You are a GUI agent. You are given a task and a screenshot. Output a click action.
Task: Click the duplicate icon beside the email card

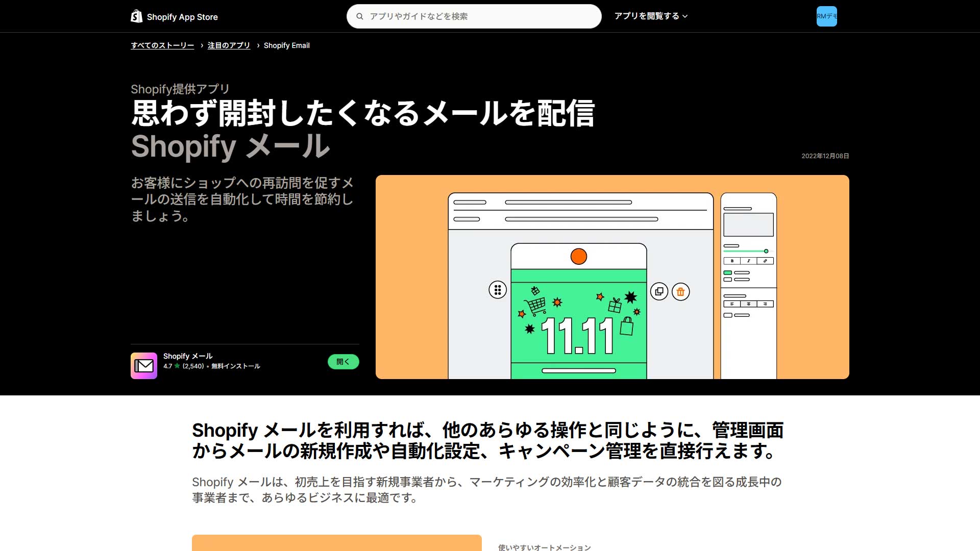click(x=659, y=292)
